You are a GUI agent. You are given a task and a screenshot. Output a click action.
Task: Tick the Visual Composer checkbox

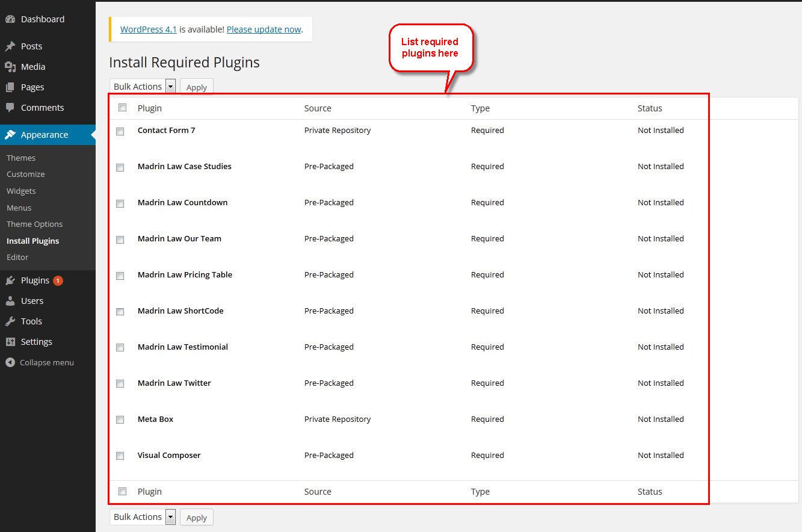click(x=120, y=456)
